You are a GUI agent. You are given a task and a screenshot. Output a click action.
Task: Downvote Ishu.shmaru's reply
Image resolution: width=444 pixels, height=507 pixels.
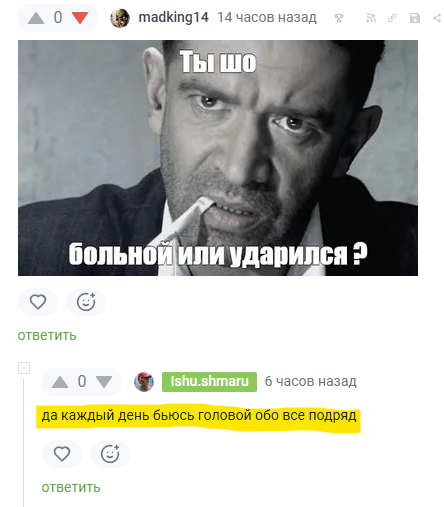[104, 382]
